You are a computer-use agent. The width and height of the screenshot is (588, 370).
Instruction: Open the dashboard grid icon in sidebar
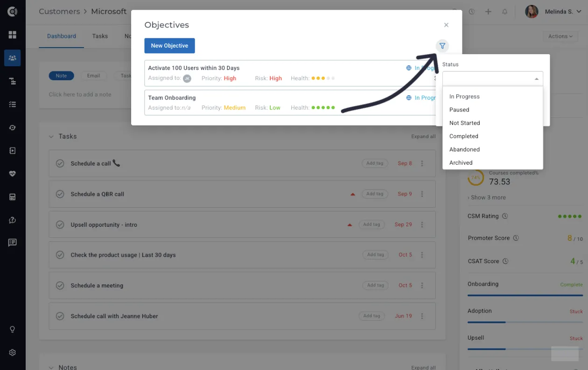pyautogui.click(x=13, y=35)
